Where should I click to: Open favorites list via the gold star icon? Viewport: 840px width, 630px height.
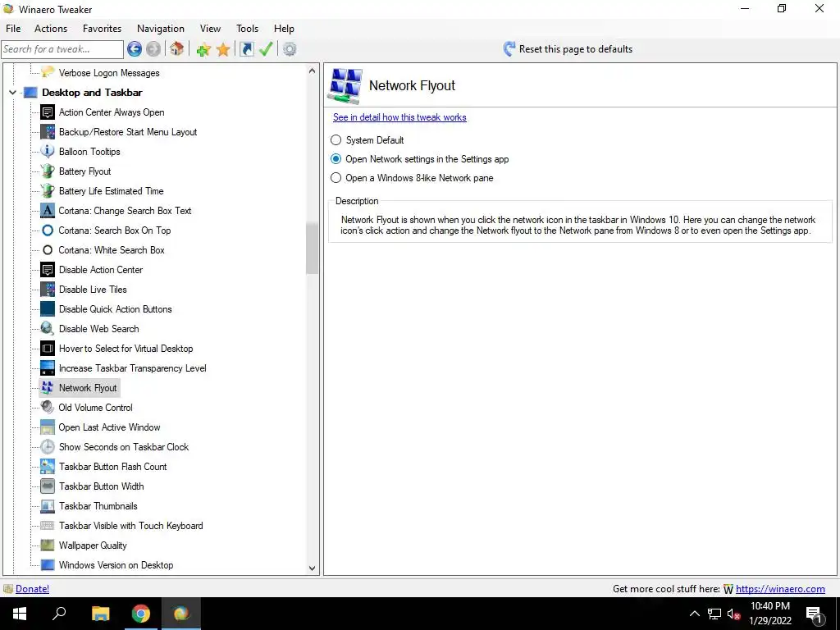(223, 50)
